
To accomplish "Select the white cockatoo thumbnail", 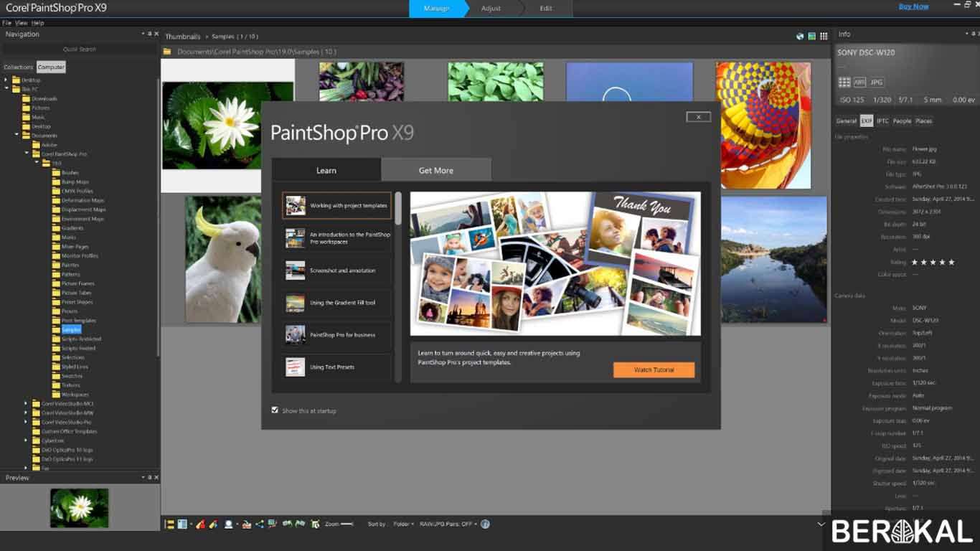I will (222, 259).
